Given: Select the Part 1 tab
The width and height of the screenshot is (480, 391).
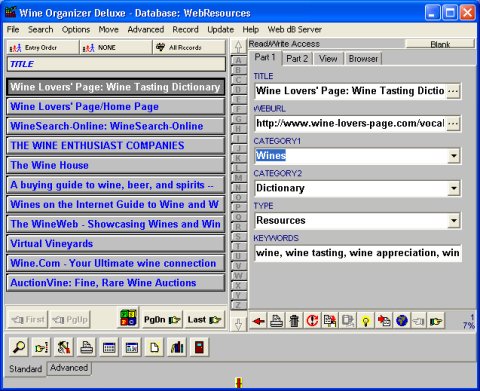Looking at the screenshot, I should pos(265,57).
